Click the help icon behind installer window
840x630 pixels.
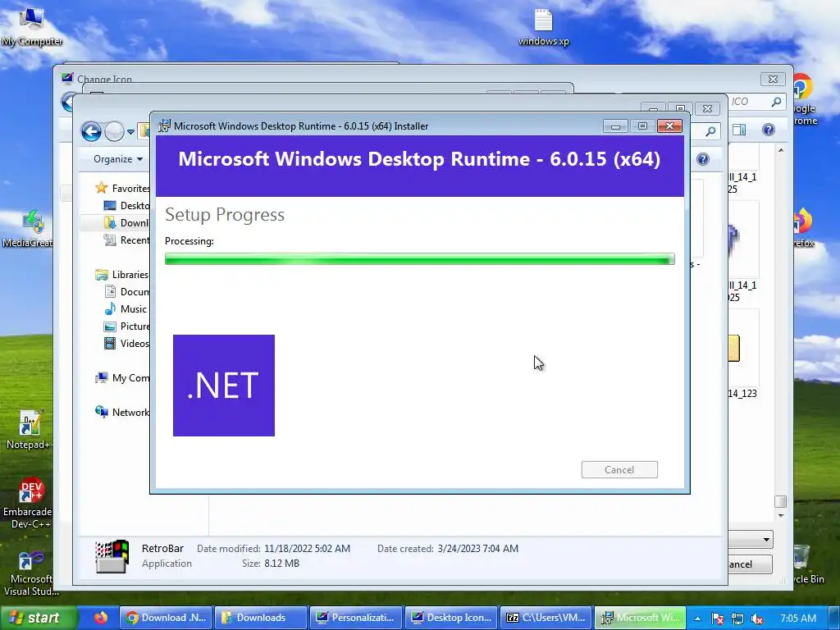coord(703,159)
